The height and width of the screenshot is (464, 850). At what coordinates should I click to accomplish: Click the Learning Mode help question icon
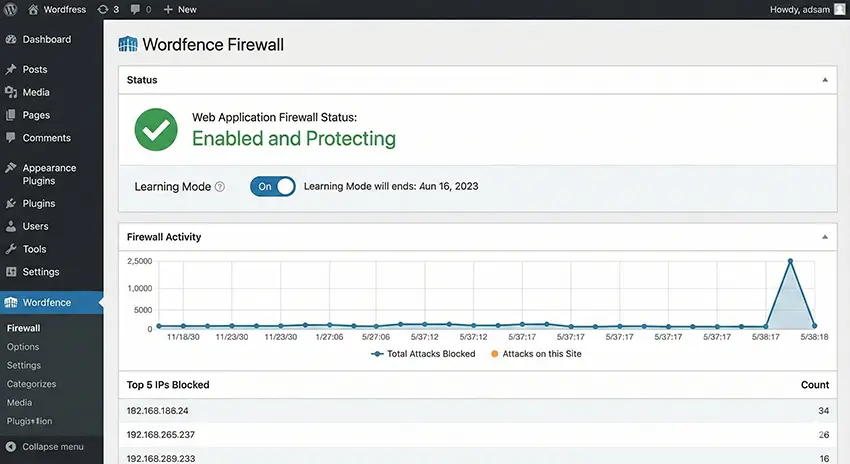tap(220, 186)
